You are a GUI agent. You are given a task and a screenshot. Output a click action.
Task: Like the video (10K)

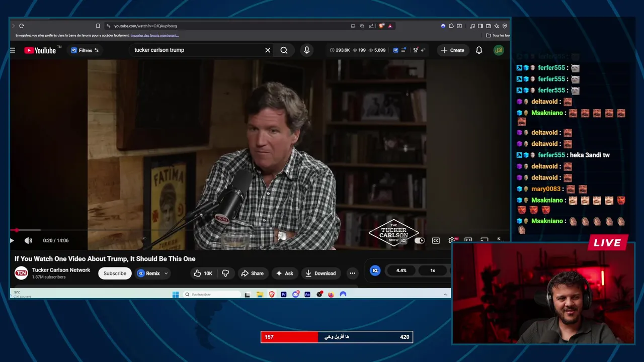click(203, 274)
